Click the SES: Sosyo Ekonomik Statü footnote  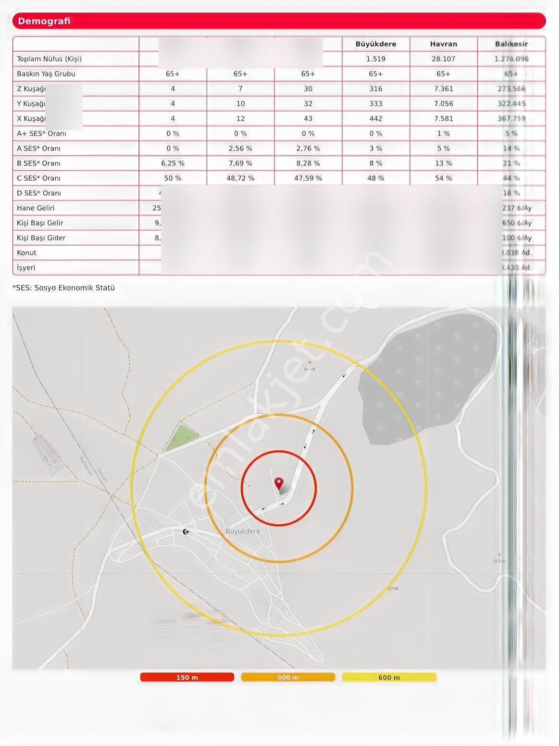pyautogui.click(x=63, y=288)
